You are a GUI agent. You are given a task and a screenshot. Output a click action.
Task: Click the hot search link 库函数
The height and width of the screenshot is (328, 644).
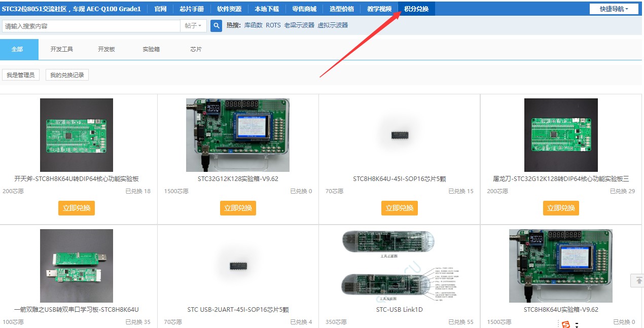(253, 25)
